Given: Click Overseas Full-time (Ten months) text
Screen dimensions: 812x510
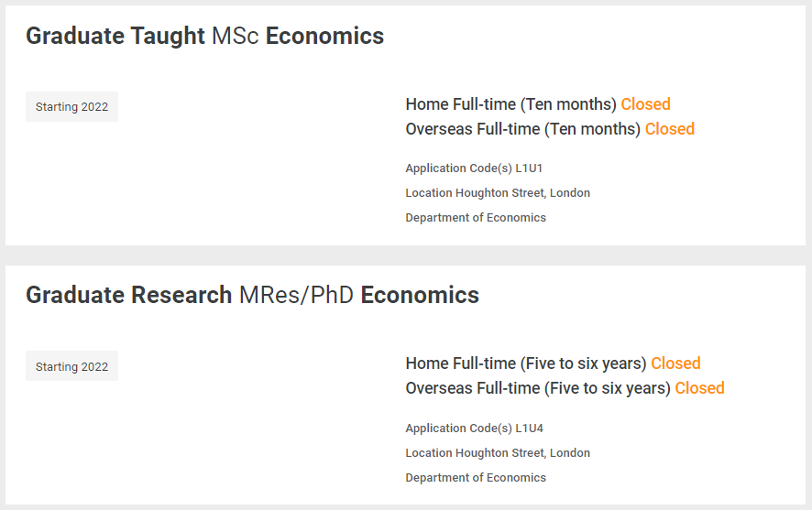Looking at the screenshot, I should pyautogui.click(x=522, y=129).
